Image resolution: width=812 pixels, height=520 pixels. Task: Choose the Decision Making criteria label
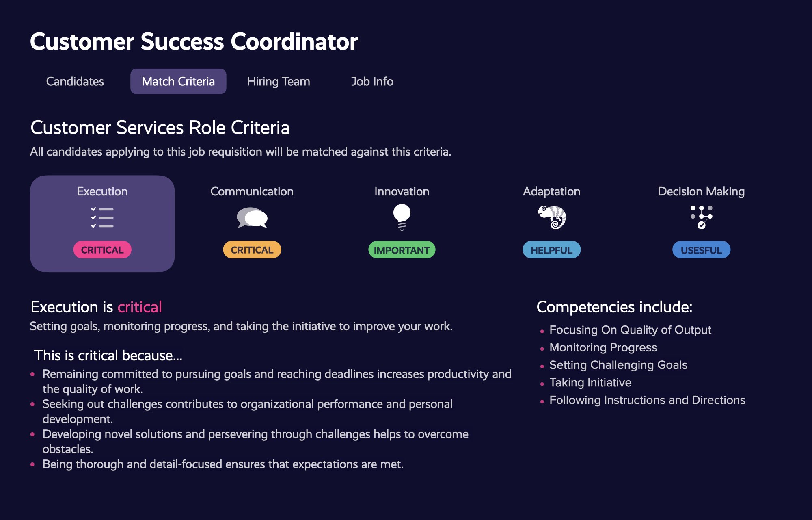pyautogui.click(x=701, y=191)
